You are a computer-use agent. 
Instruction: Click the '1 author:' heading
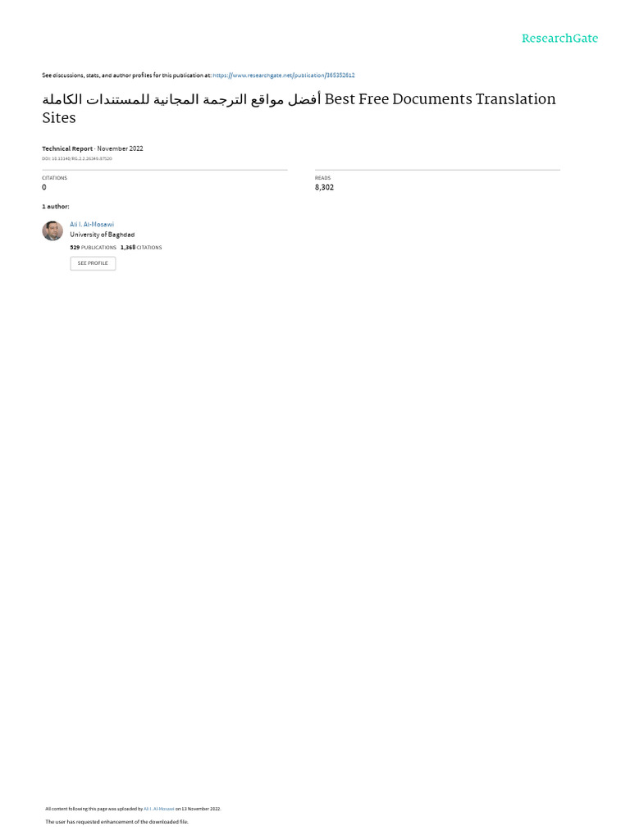56,207
